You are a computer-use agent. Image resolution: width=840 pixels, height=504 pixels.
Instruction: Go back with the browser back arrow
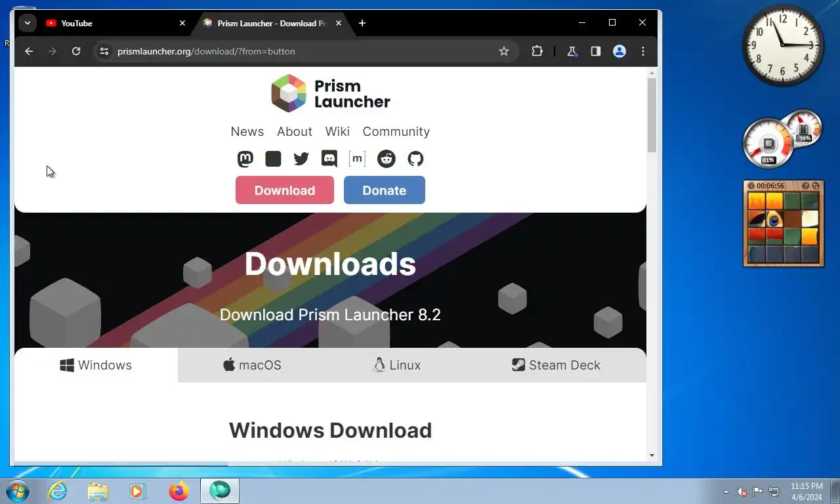tap(29, 51)
